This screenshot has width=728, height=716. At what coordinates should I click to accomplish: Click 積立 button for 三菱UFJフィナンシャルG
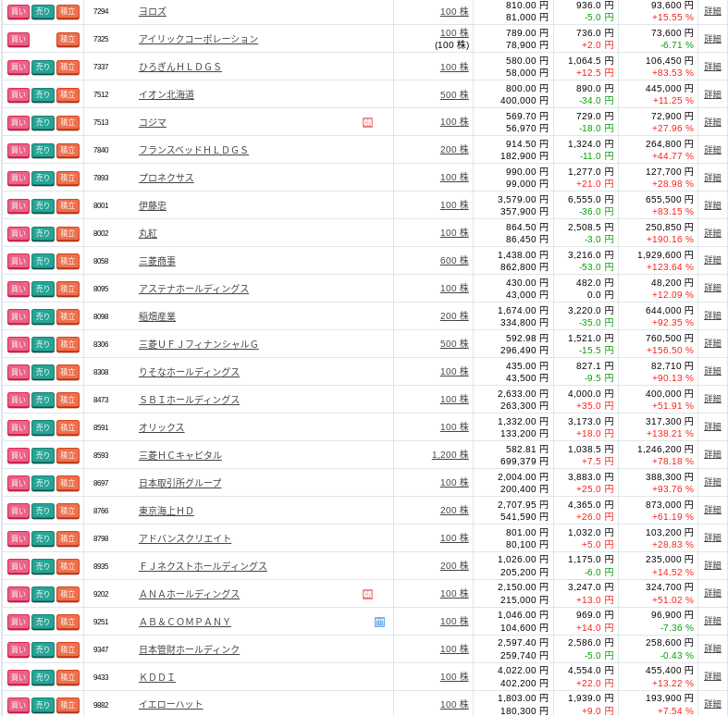click(68, 344)
